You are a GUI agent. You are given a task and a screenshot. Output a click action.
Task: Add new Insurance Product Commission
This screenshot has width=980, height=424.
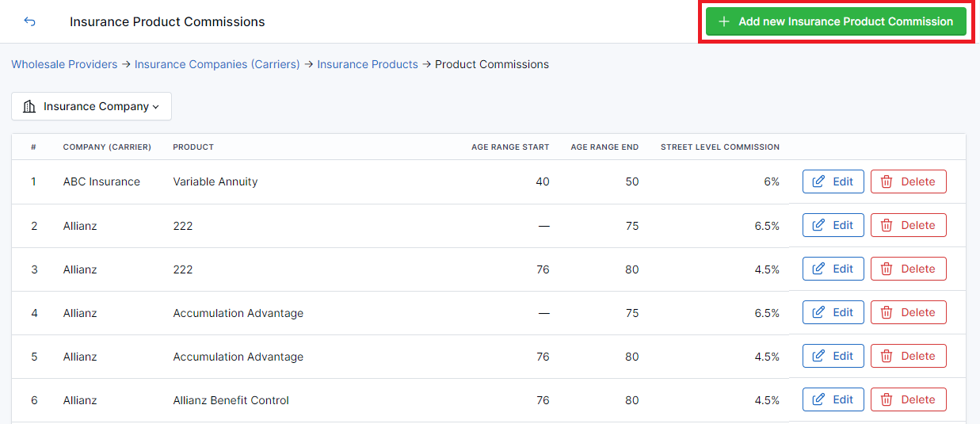(x=836, y=21)
